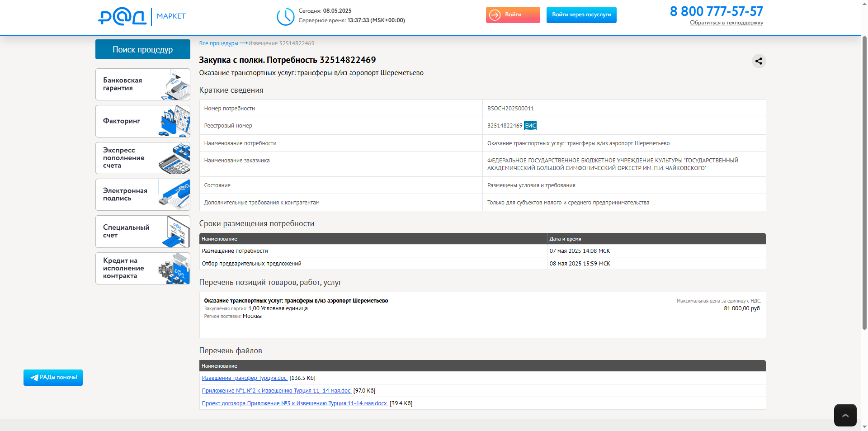Follow the Все процедуры breadcrumb link

[219, 43]
